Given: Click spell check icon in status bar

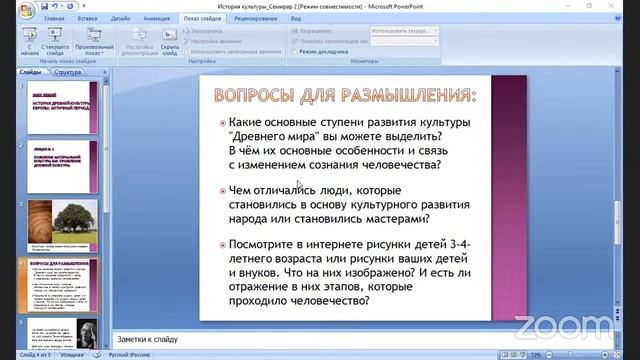Looking at the screenshot, I should coord(97,355).
